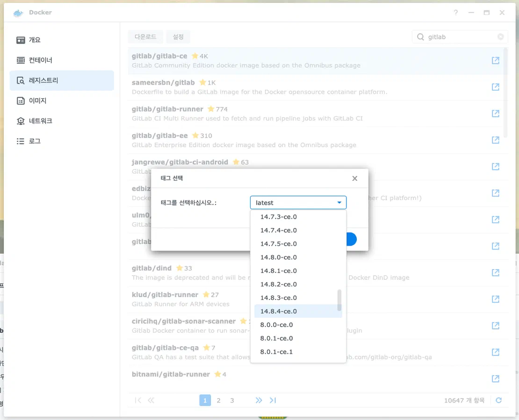Click the registry list scrollbar
The width and height of the screenshot is (519, 420).
505,93
